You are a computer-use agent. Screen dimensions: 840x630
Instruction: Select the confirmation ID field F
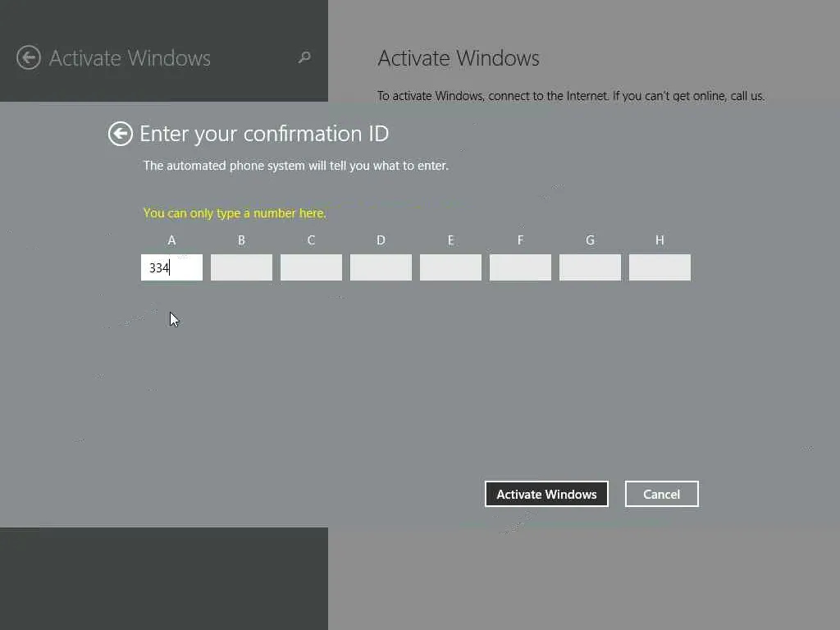(520, 267)
